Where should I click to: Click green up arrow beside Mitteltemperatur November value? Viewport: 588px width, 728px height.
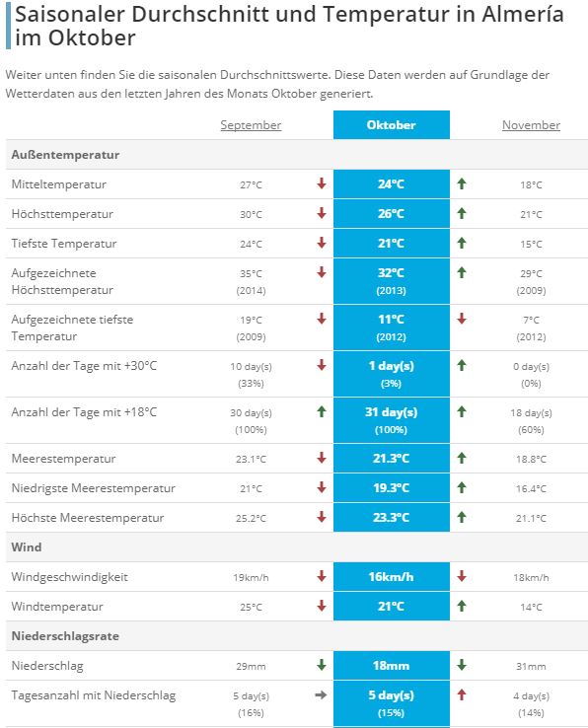(461, 183)
